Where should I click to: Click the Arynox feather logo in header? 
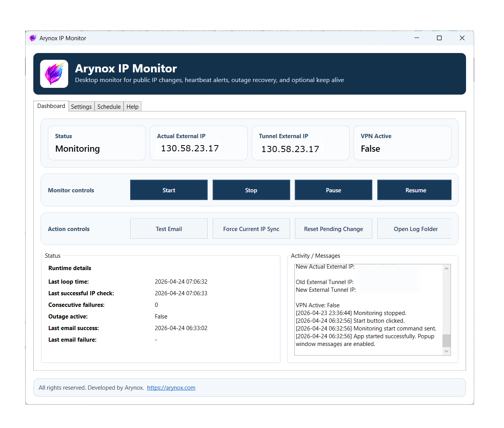pyautogui.click(x=54, y=74)
